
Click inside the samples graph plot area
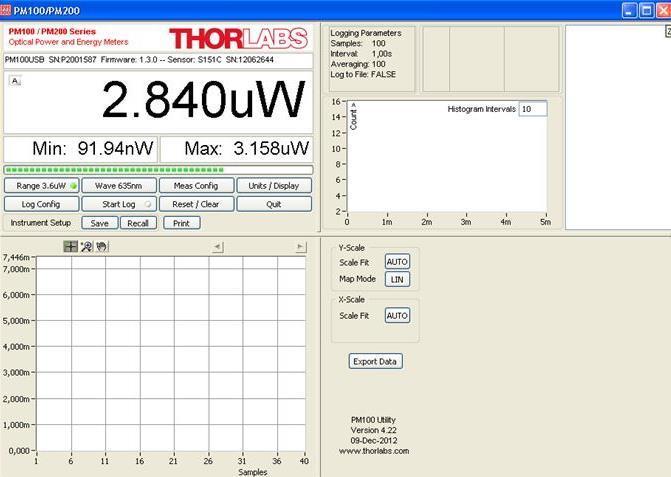[x=171, y=353]
